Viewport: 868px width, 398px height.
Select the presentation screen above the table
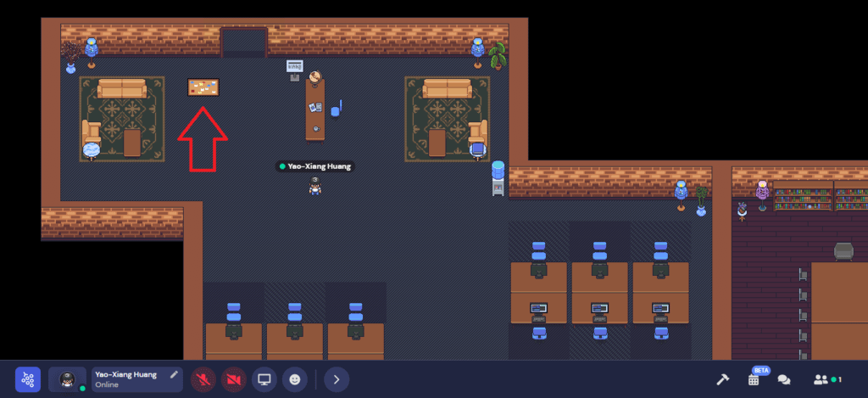(294, 68)
